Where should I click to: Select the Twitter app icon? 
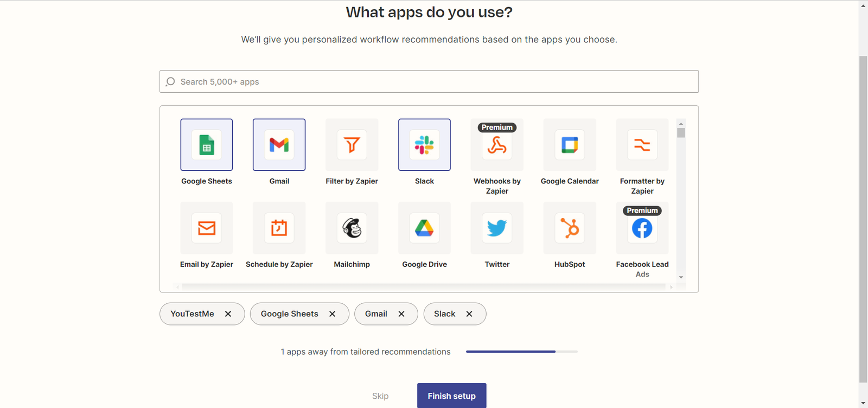coord(497,228)
